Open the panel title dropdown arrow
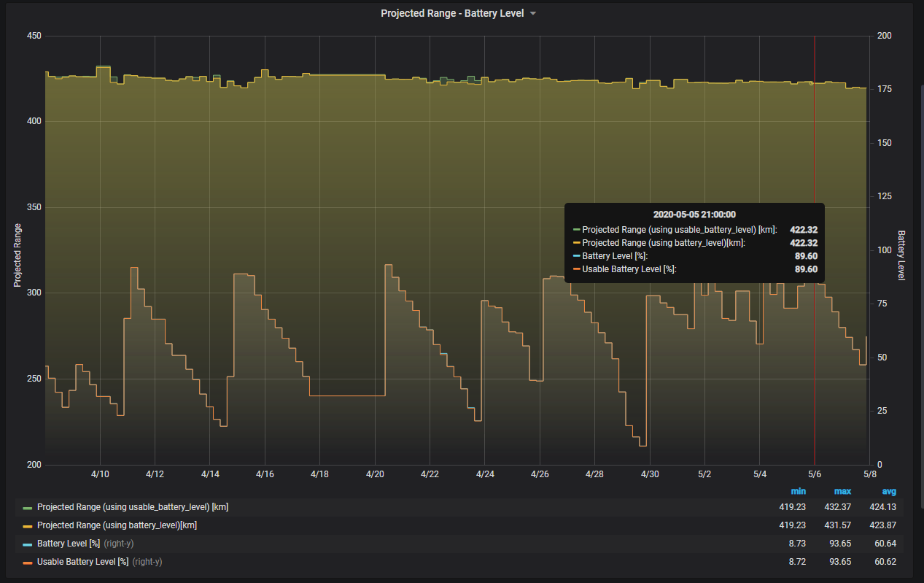This screenshot has width=924, height=583. click(533, 14)
